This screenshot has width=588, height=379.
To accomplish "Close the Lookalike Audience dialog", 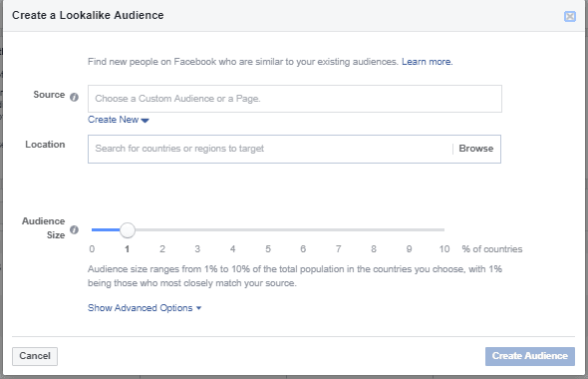I will (570, 17).
